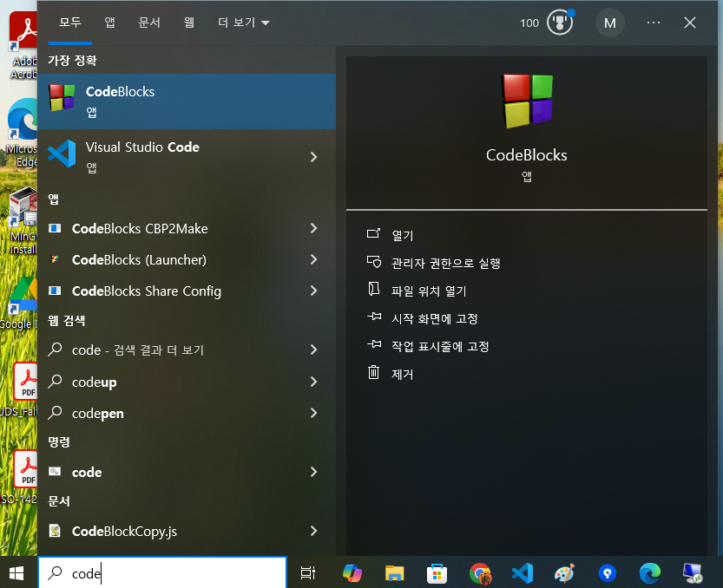The height and width of the screenshot is (588, 723).
Task: Expand Visual Studio Code result details
Action: pos(313,157)
